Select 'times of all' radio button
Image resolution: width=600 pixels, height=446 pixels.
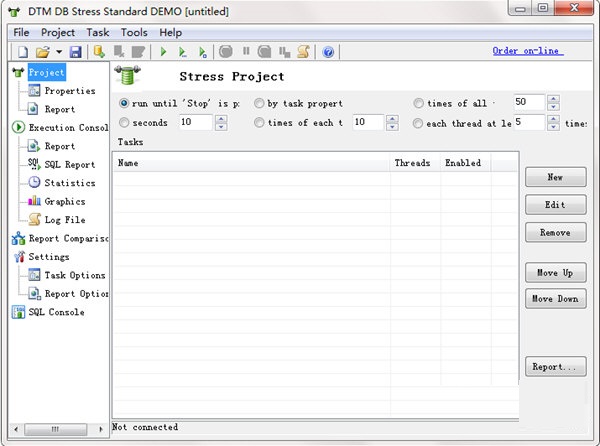[x=419, y=103]
